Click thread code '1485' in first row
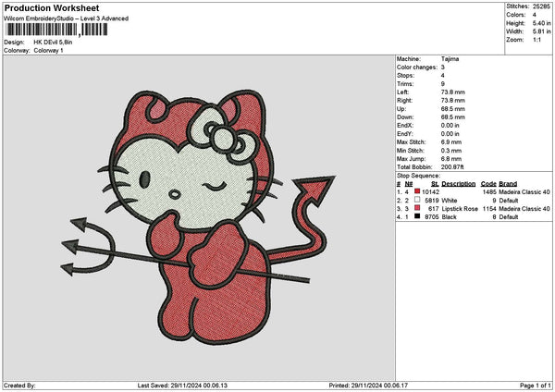This screenshot has width=555, height=392. point(489,192)
